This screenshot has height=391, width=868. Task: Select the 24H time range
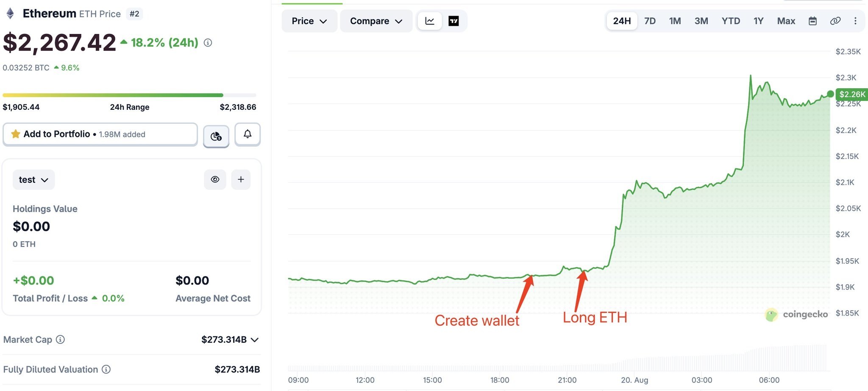[x=622, y=21]
